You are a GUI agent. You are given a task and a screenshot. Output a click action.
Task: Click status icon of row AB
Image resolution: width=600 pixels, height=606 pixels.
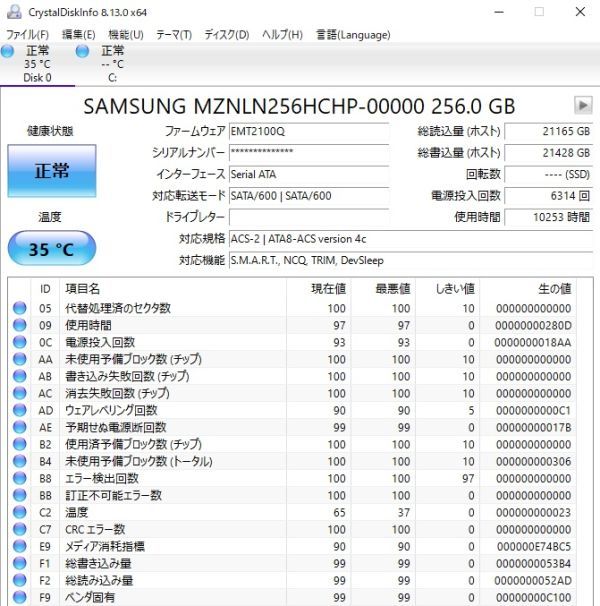(x=19, y=376)
